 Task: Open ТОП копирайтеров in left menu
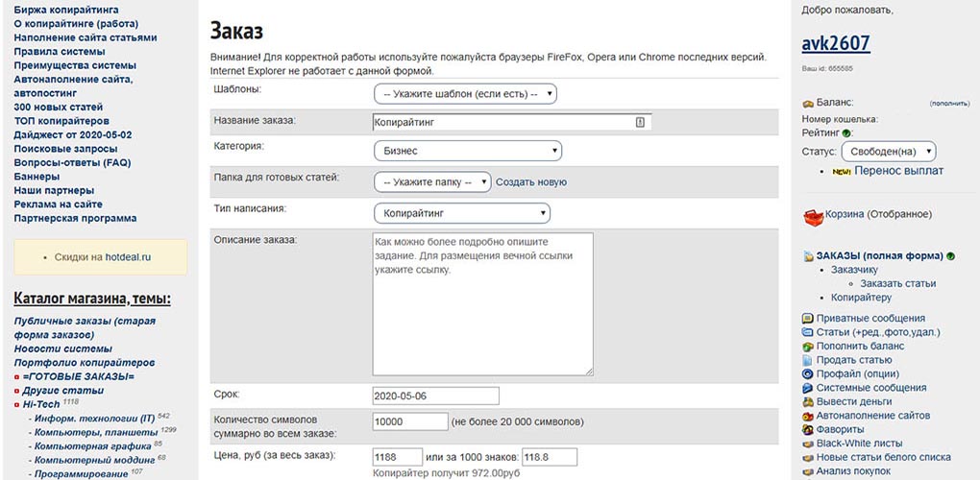click(61, 121)
